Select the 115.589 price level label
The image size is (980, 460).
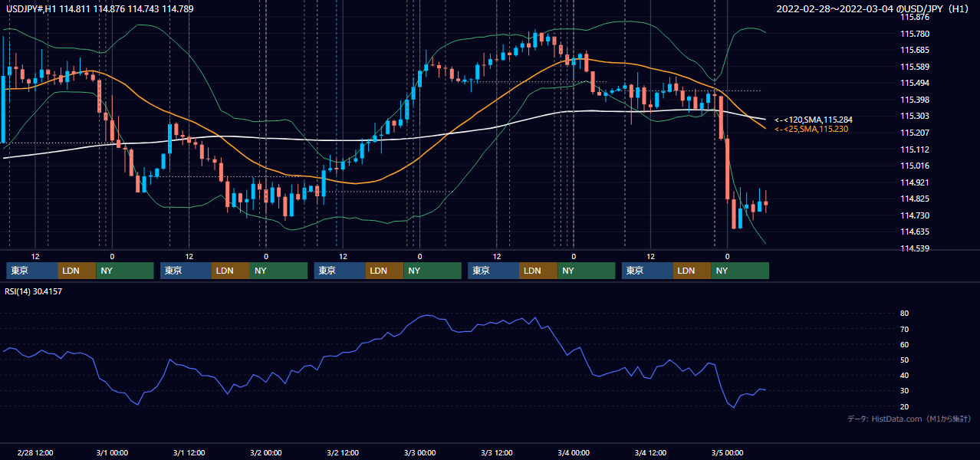click(x=914, y=67)
